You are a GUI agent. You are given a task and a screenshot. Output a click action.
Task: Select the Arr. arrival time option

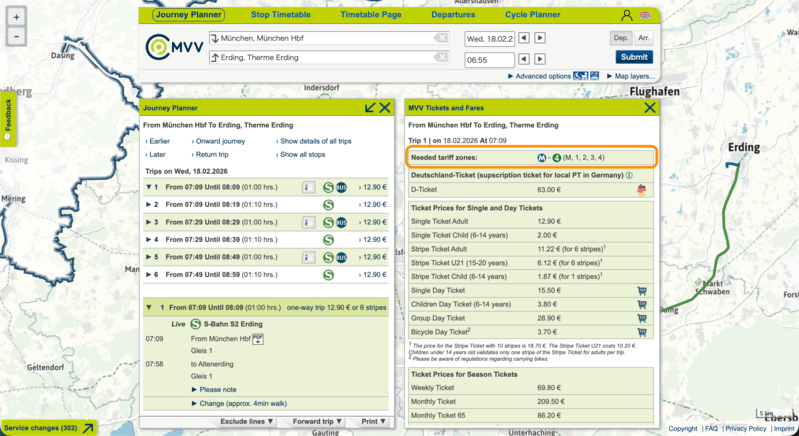[x=643, y=38]
